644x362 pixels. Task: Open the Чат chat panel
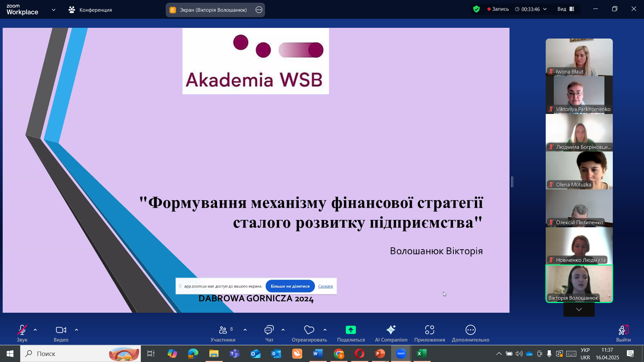pos(269,330)
